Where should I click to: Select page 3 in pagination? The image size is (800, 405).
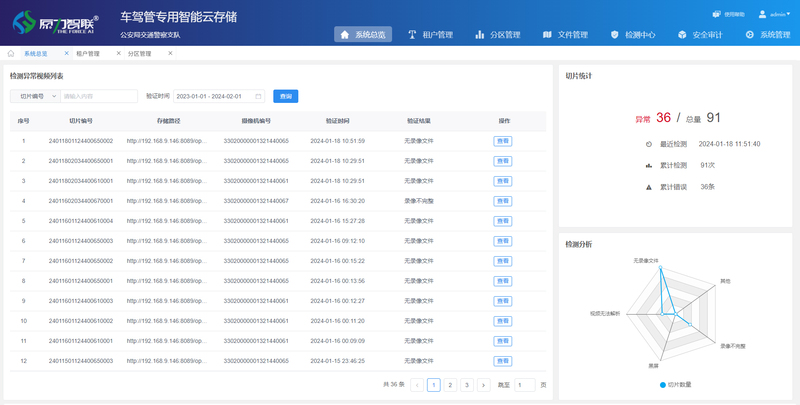pyautogui.click(x=467, y=385)
